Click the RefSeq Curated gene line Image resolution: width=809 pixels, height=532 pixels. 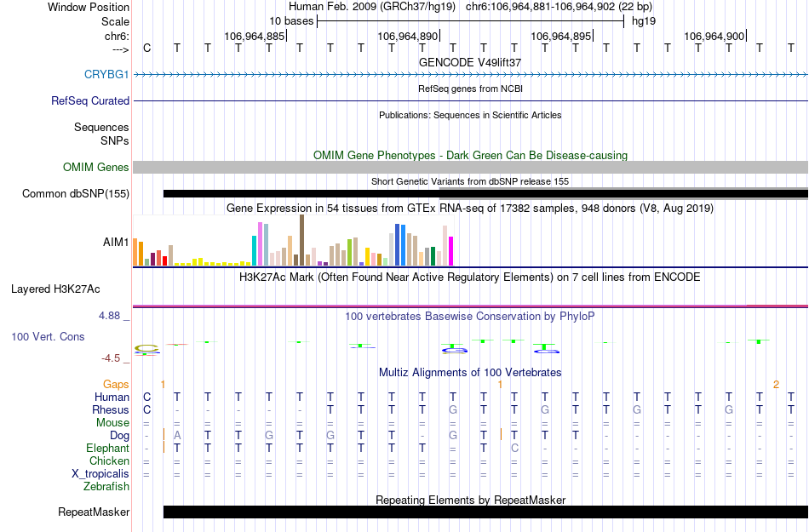[470, 100]
